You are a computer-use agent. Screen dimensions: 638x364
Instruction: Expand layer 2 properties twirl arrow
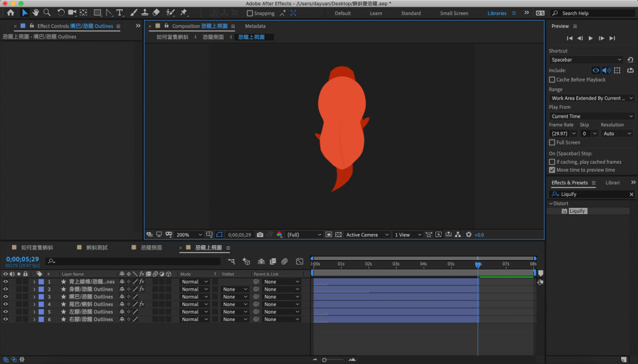pyautogui.click(x=34, y=289)
